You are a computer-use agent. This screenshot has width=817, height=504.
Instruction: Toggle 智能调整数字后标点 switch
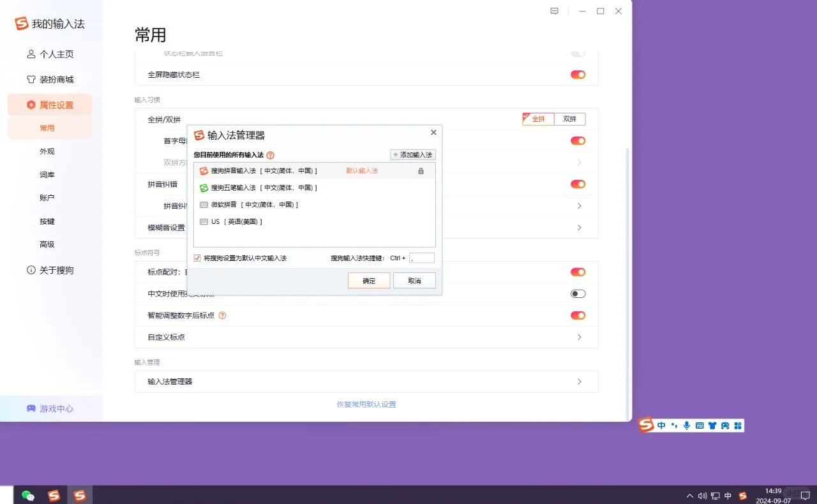(x=578, y=315)
